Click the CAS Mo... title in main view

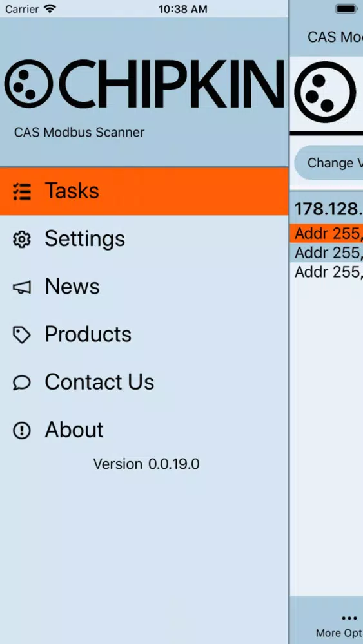(x=335, y=37)
